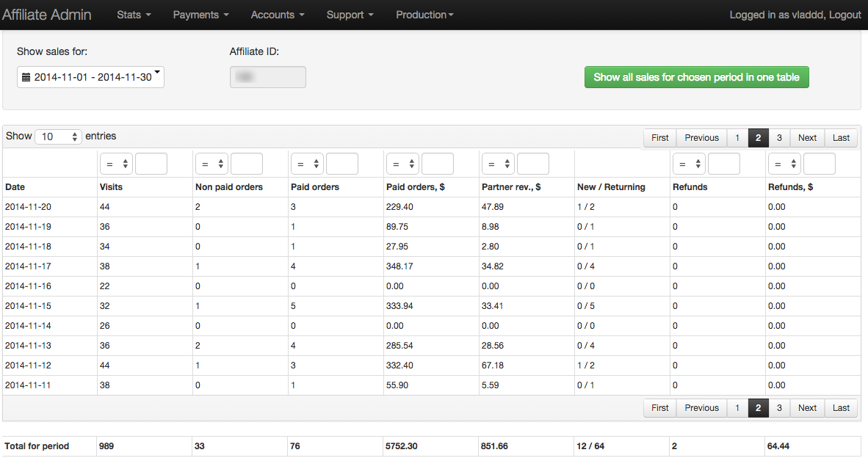The width and height of the screenshot is (868, 458).
Task: Open the Paid orders filter operator dropdown
Action: pyautogui.click(x=306, y=164)
